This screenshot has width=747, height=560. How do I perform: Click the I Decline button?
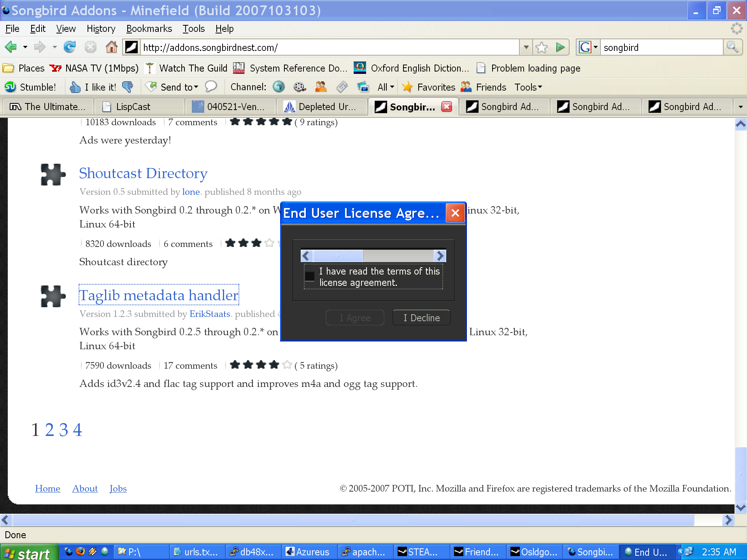421,318
